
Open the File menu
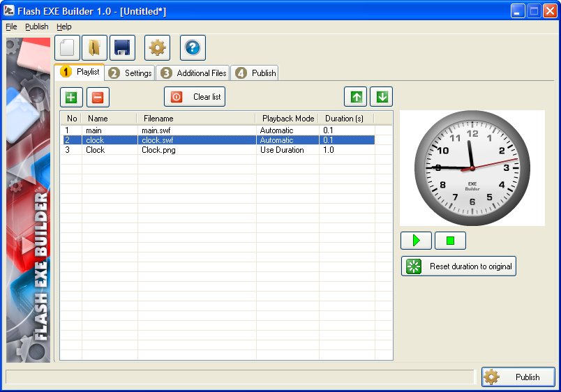[x=11, y=27]
